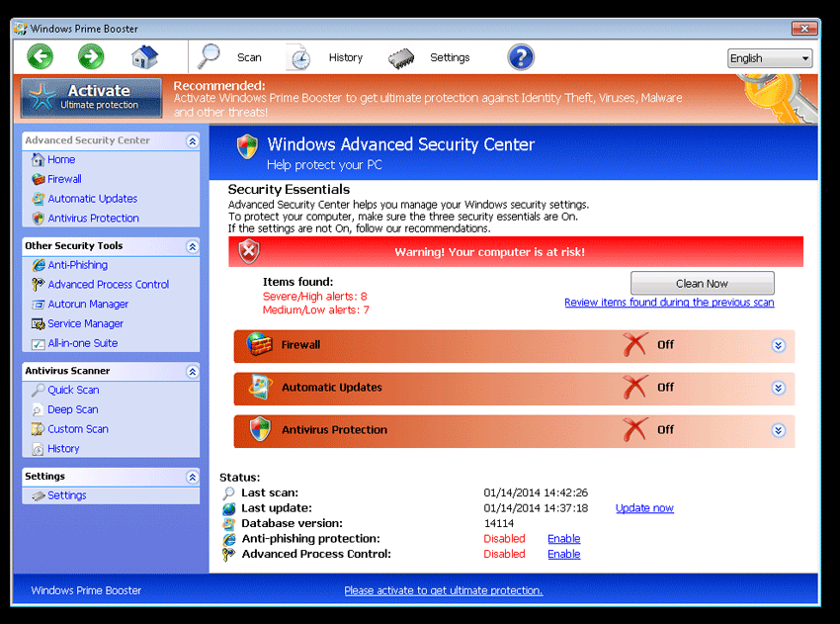The width and height of the screenshot is (840, 624).
Task: Click the Update now link
Action: [x=644, y=508]
